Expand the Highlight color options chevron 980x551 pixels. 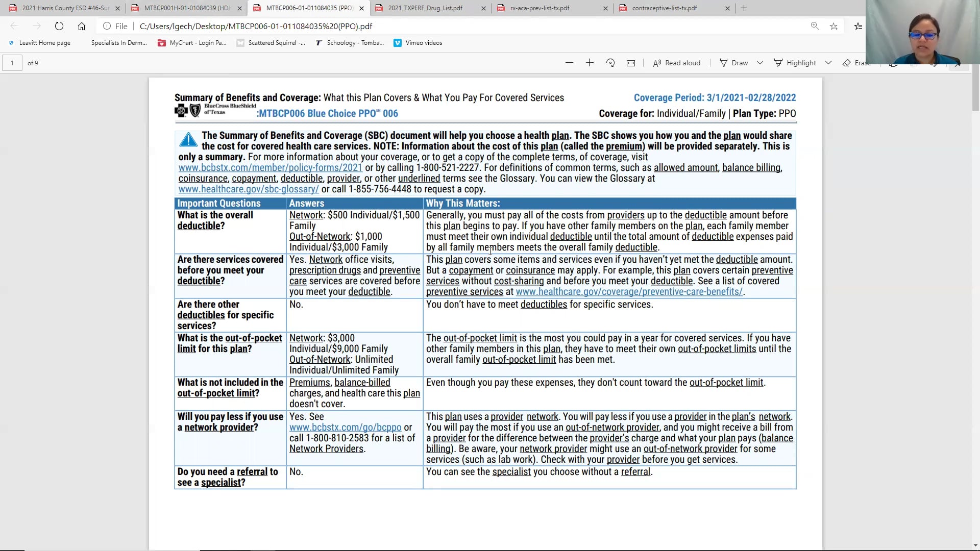(x=828, y=63)
